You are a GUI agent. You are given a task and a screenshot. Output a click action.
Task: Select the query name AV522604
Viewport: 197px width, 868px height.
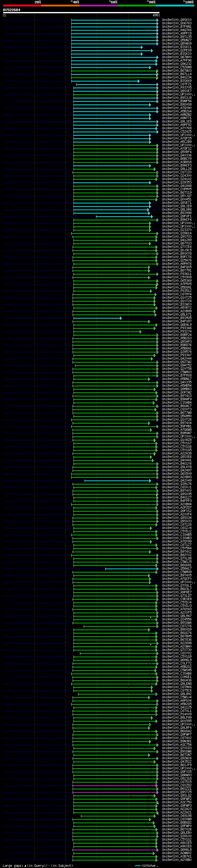[11, 10]
